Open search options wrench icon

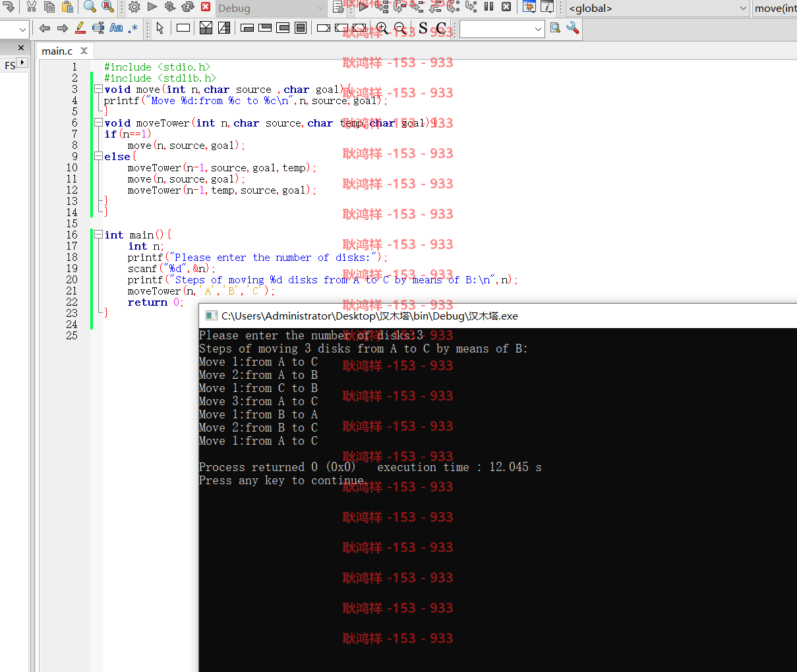pos(573,28)
